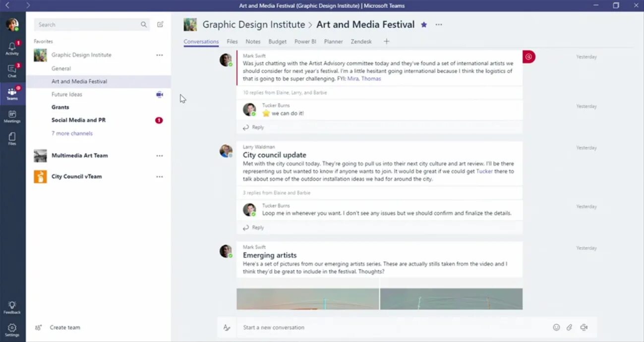Screen dimensions: 644x342
Task: Open more options for City Council vTeam
Action: click(x=160, y=176)
